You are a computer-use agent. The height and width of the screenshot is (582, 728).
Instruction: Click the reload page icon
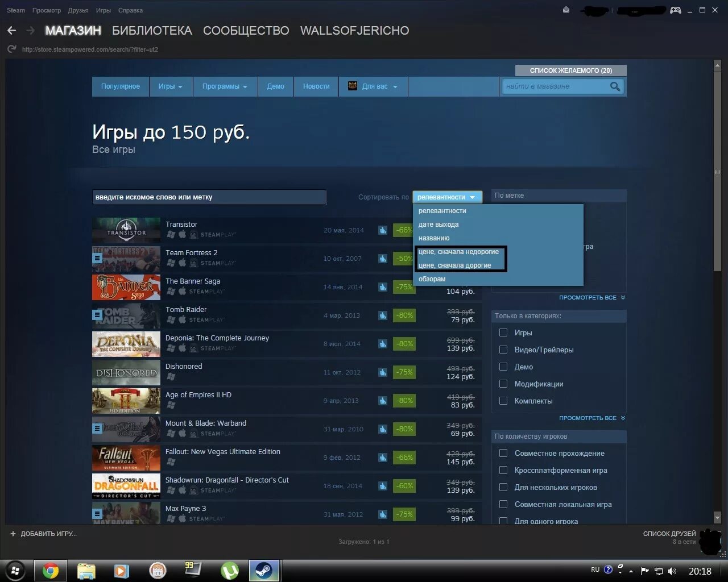(x=11, y=49)
